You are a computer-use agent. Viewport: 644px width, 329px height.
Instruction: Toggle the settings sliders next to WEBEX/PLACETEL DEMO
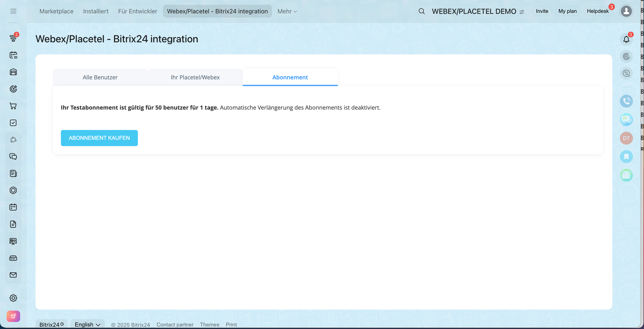pyautogui.click(x=522, y=12)
